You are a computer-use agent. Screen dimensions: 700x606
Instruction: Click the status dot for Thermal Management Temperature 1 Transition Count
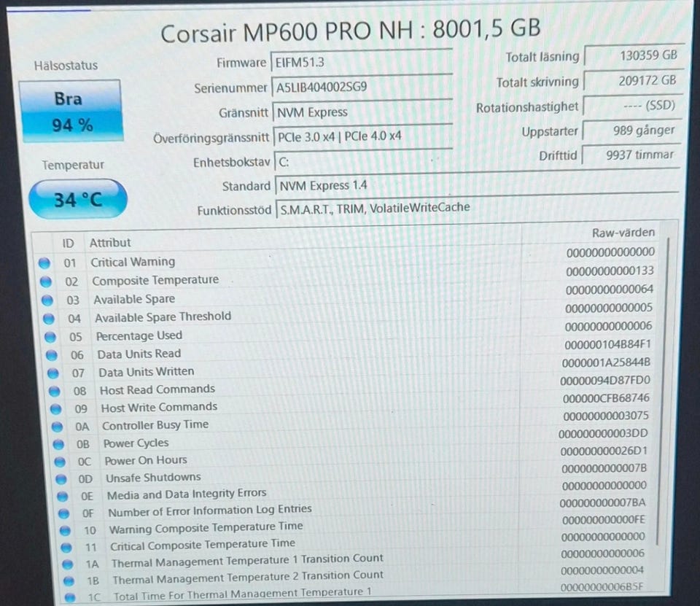[67, 564]
